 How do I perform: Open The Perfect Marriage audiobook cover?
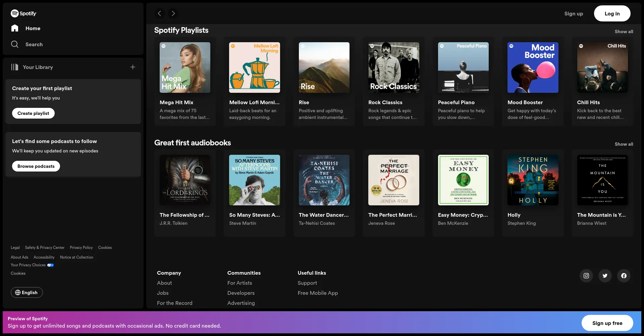[x=394, y=180]
